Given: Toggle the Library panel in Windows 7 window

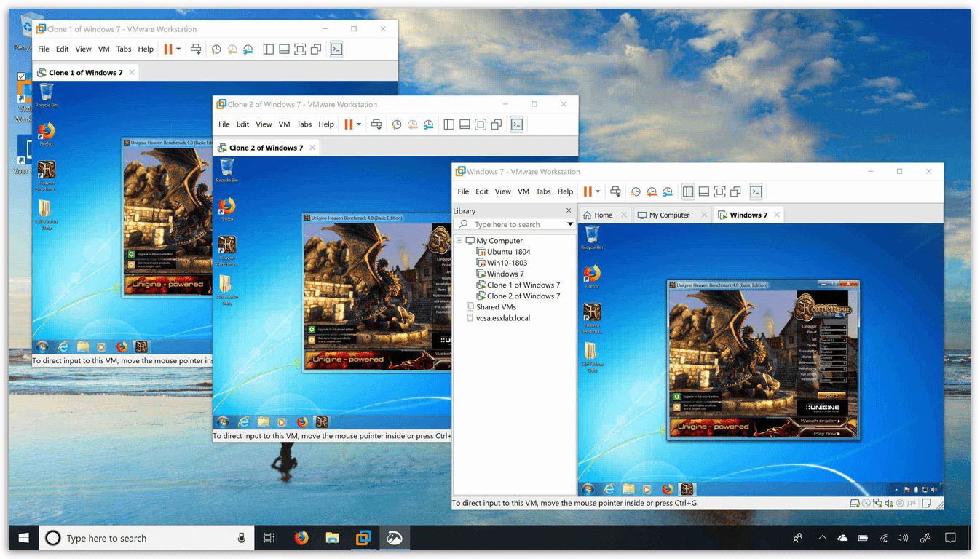Looking at the screenshot, I should pos(688,191).
